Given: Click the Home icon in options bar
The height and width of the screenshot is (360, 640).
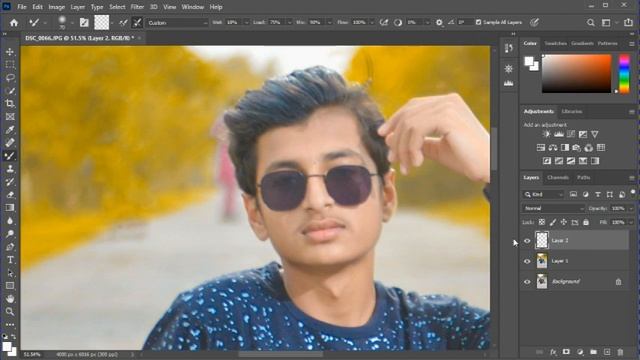Looking at the screenshot, I should 14,23.
